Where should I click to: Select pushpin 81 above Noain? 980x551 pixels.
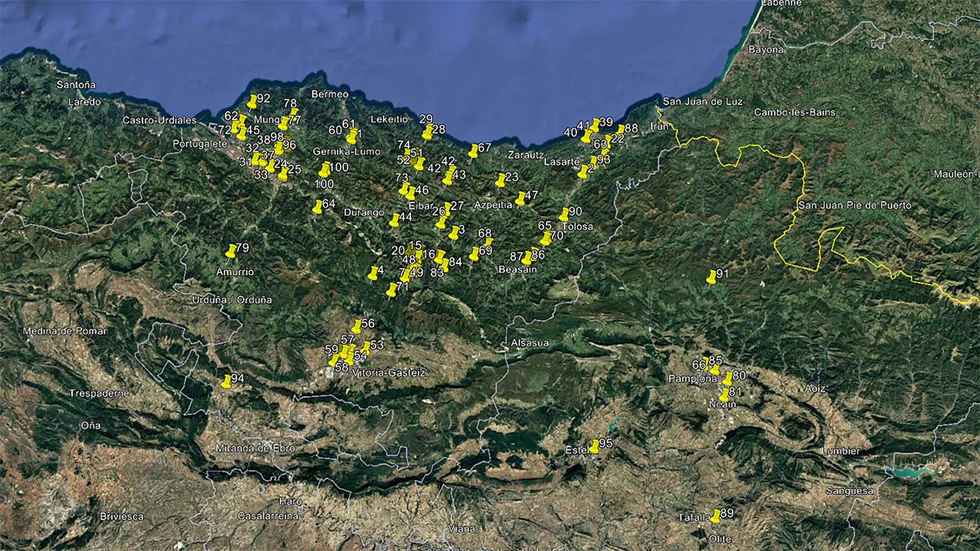(x=724, y=395)
